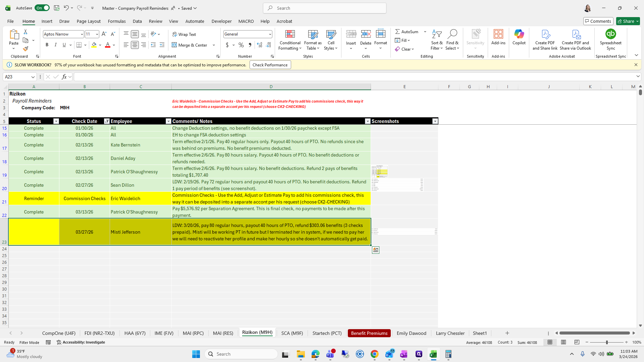Open the font name Aptos Narrow dropdown
The image size is (644, 362).
82,34
